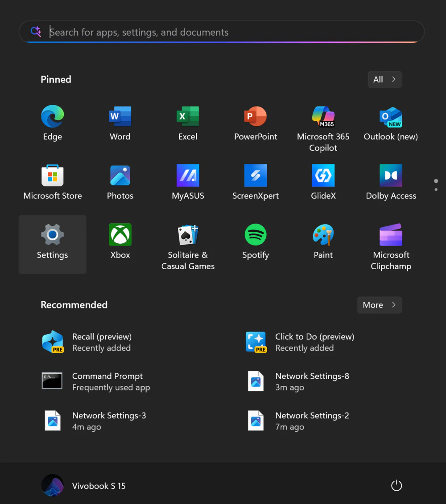Image resolution: width=446 pixels, height=504 pixels.
Task: Open the Excel pinned app
Action: [188, 123]
